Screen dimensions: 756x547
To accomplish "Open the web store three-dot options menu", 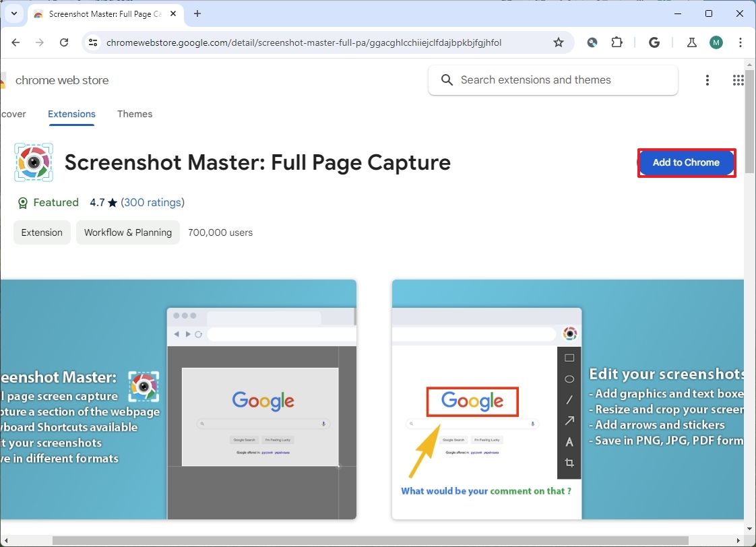I will coord(707,79).
